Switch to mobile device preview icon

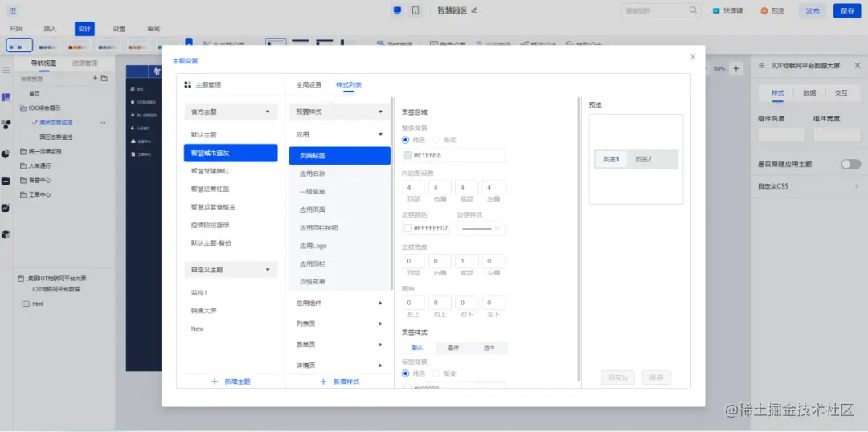(416, 10)
